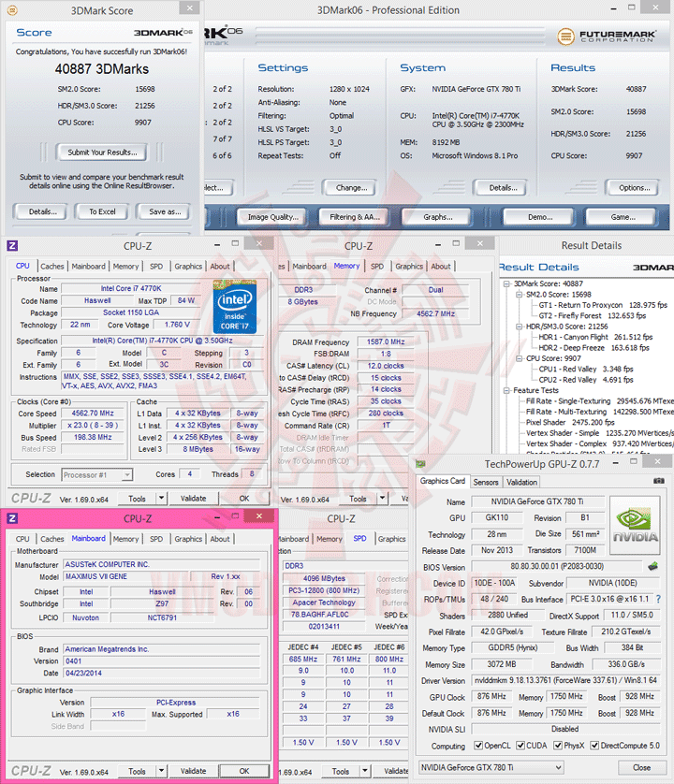Click the Change button under Settings

tap(351, 187)
